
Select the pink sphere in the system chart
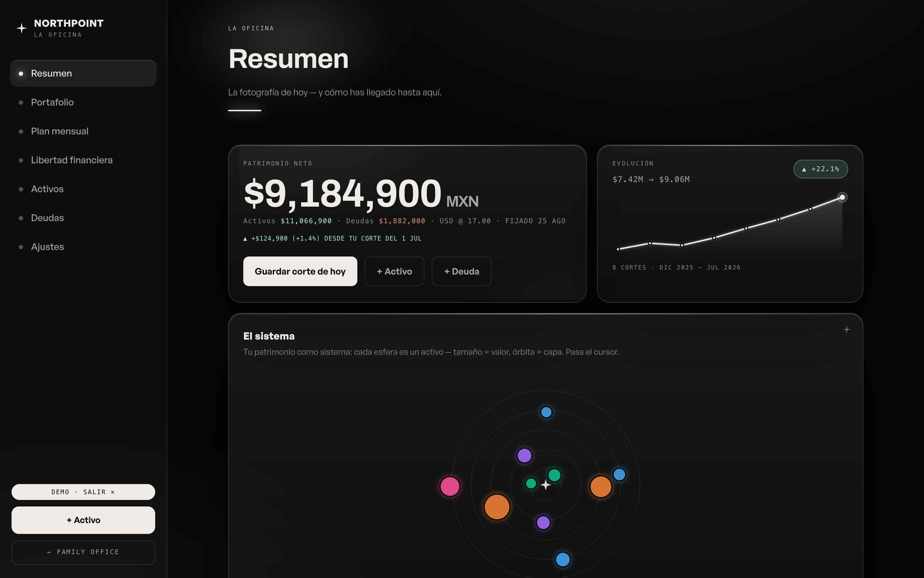tap(450, 486)
